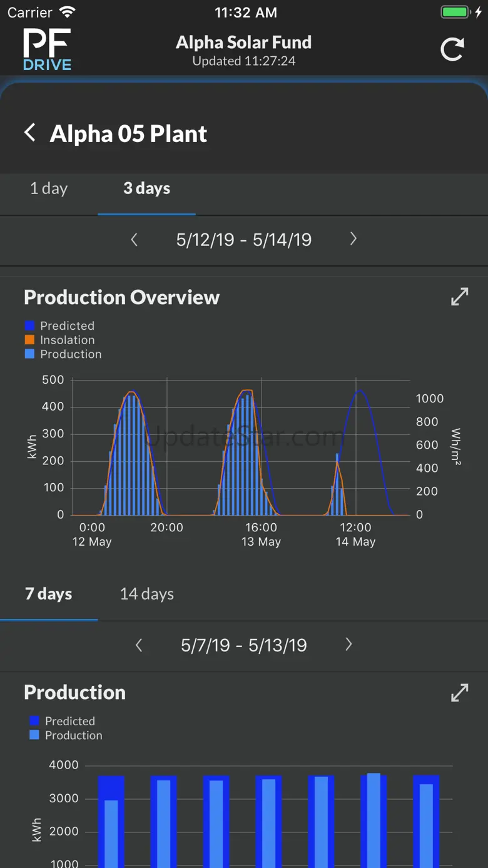Go to previous 7-day period
The width and height of the screenshot is (488, 868).
[x=139, y=645]
